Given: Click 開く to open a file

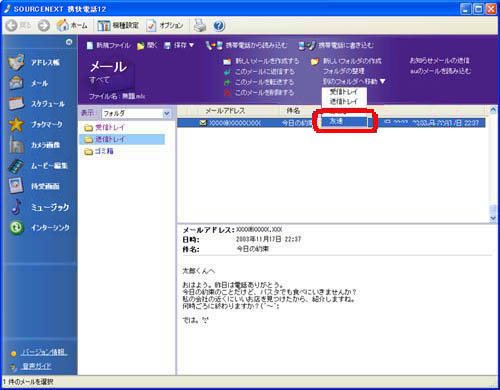Looking at the screenshot, I should pyautogui.click(x=147, y=45).
